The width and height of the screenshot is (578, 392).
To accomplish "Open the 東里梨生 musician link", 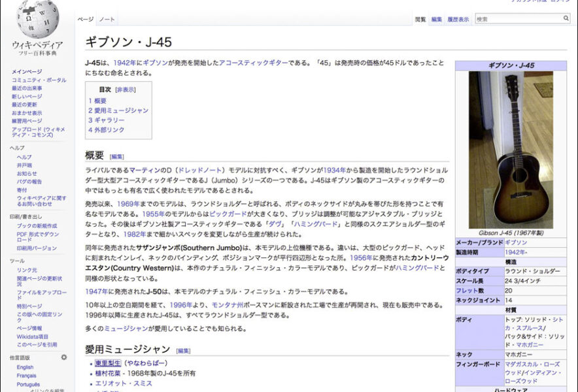I will [x=108, y=363].
